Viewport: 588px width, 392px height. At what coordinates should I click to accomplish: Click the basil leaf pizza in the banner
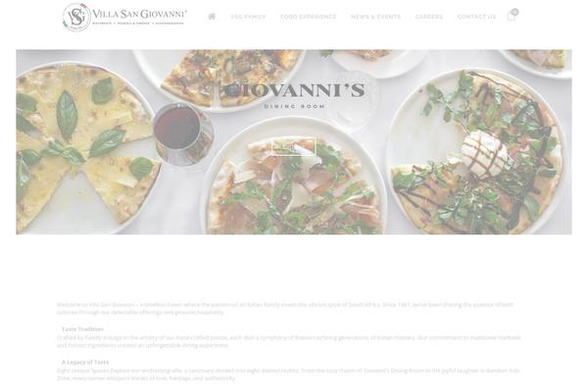click(84, 146)
